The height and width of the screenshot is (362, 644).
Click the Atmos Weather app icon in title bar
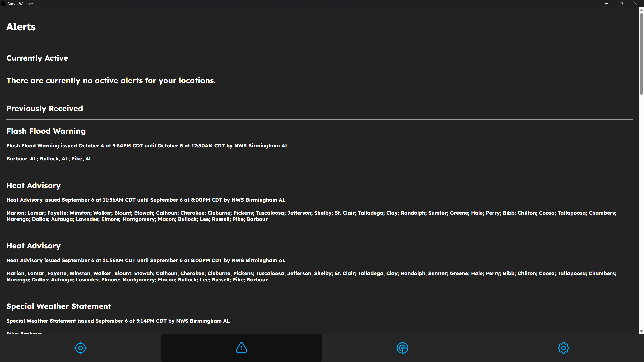pos(3,4)
